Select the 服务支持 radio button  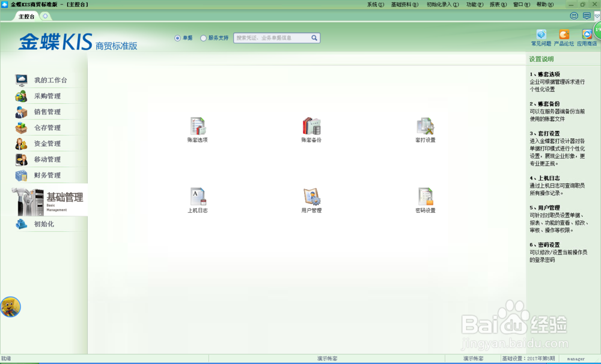(203, 38)
